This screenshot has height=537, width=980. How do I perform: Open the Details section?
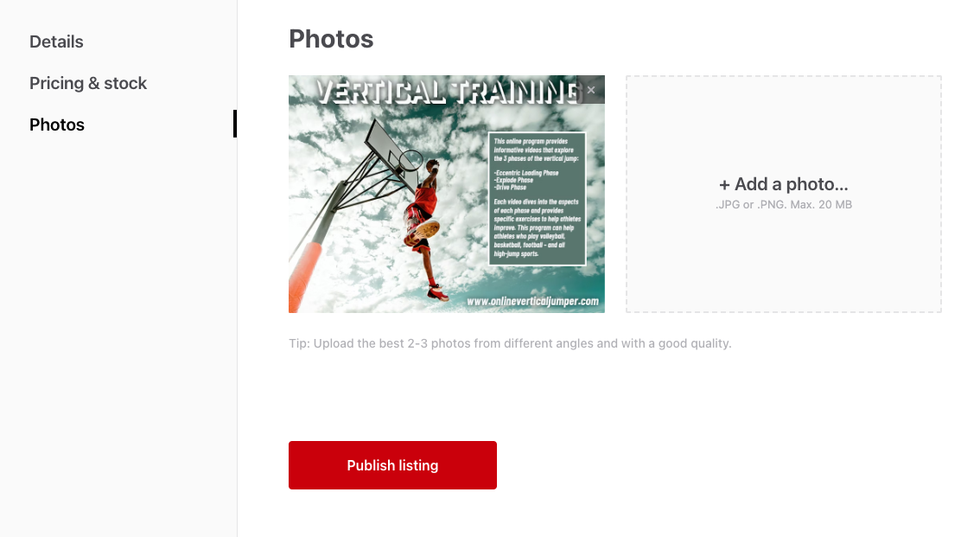click(56, 42)
